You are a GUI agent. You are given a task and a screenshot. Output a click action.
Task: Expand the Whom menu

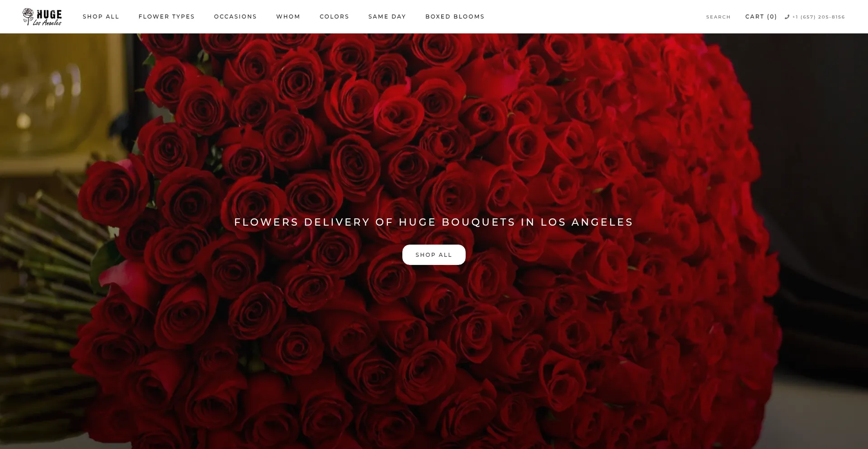coord(288,17)
